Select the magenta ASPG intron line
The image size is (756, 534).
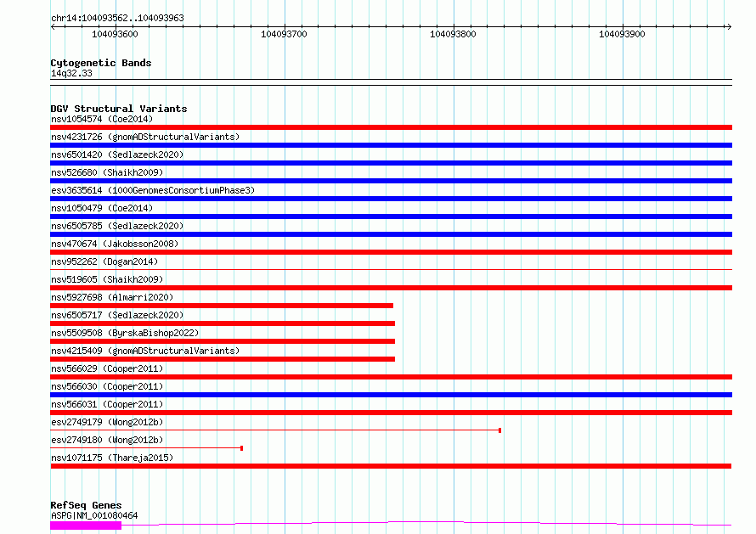coord(426,523)
